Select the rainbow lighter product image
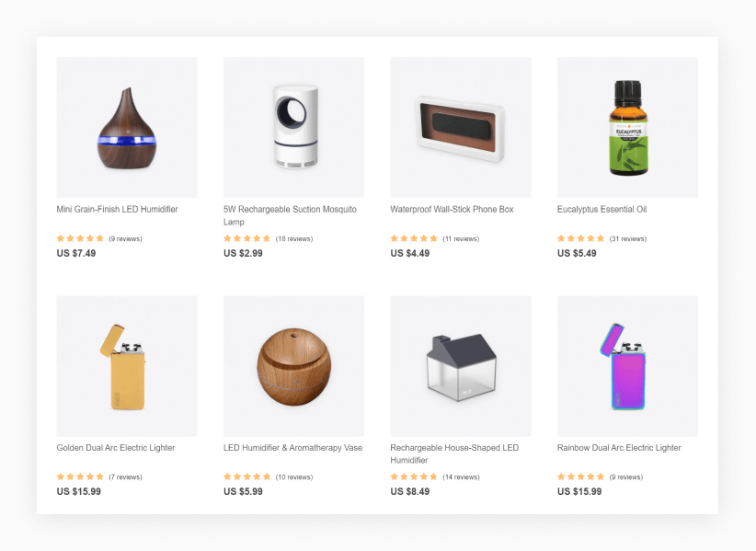Screen dimensions: 756x551 627,366
